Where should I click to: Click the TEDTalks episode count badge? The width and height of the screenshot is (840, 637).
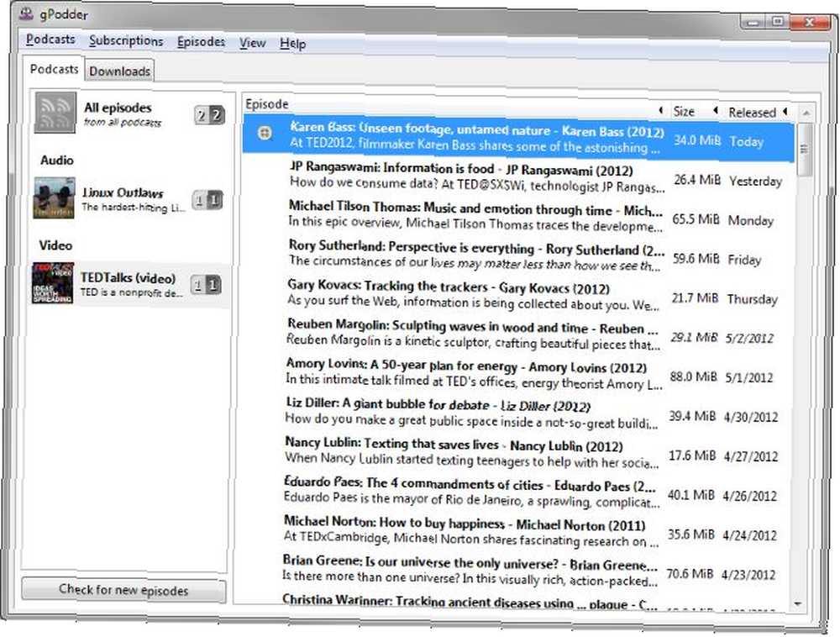(x=207, y=285)
